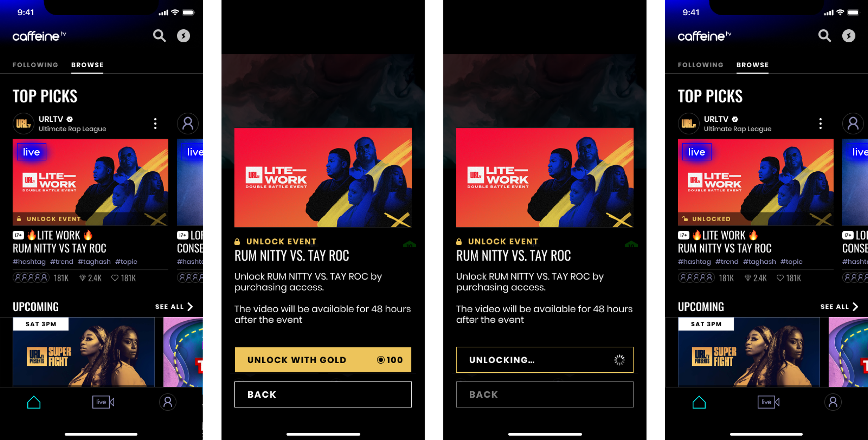Tap the Unlocked banner on last screen
The image size is (868, 440).
756,219
